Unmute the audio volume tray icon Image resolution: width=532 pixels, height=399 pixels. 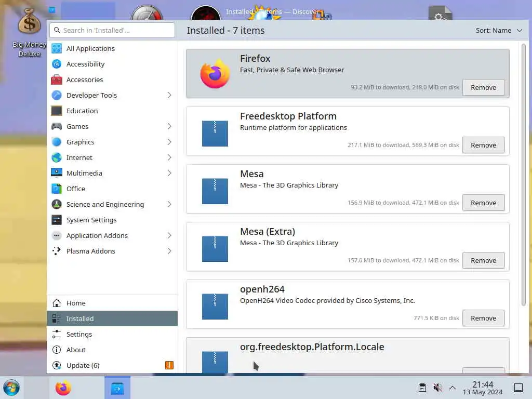pyautogui.click(x=437, y=388)
